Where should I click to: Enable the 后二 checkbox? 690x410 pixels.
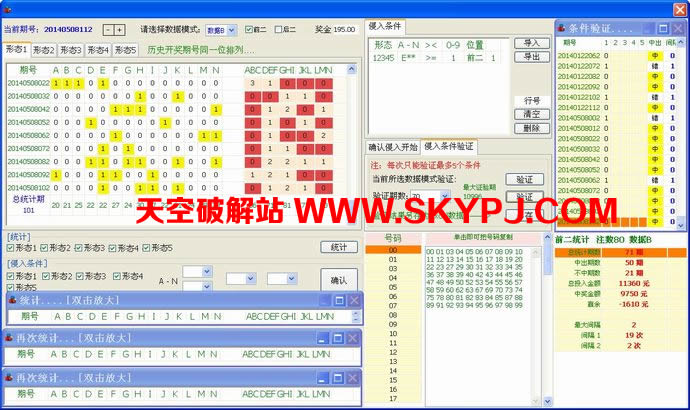(279, 30)
